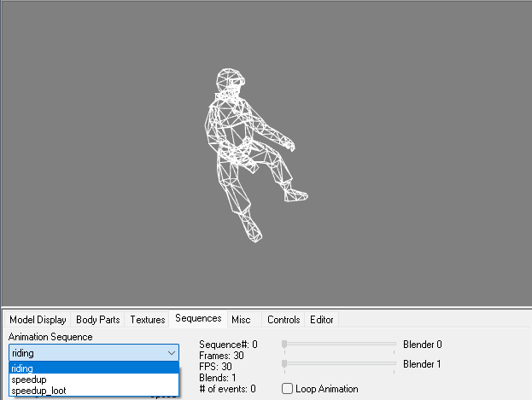This screenshot has width=532, height=400.
Task: Click the Frames: 30 readout text
Action: [x=219, y=356]
